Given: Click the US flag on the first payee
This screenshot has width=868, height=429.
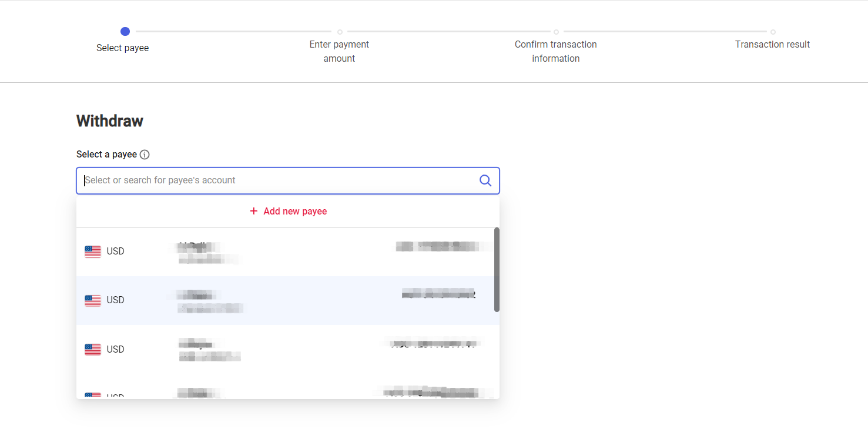Looking at the screenshot, I should point(93,252).
